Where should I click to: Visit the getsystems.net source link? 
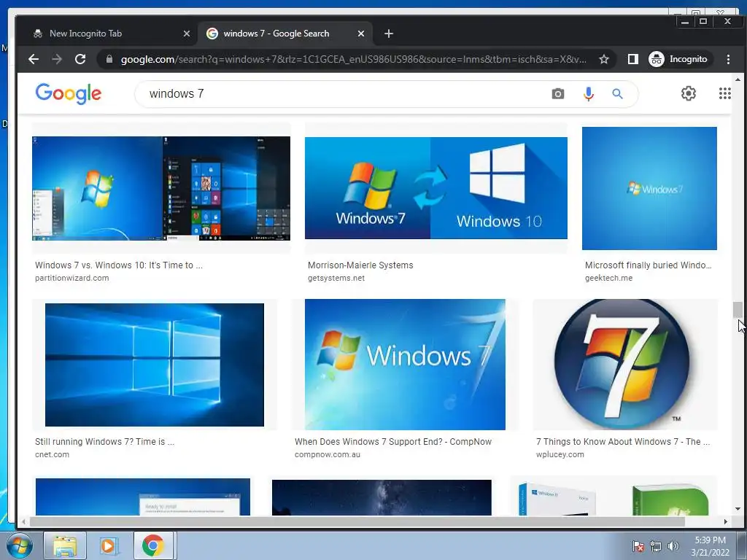coord(336,278)
